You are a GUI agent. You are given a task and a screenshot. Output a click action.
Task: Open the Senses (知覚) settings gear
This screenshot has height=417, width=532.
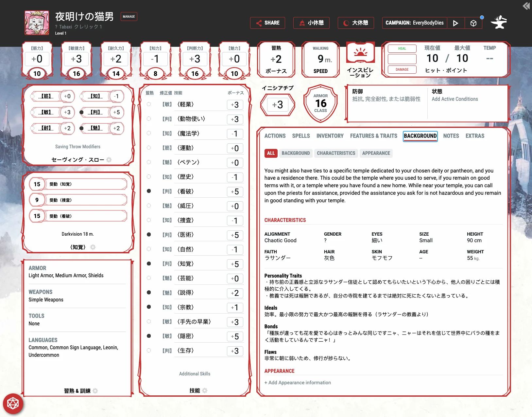(93, 247)
